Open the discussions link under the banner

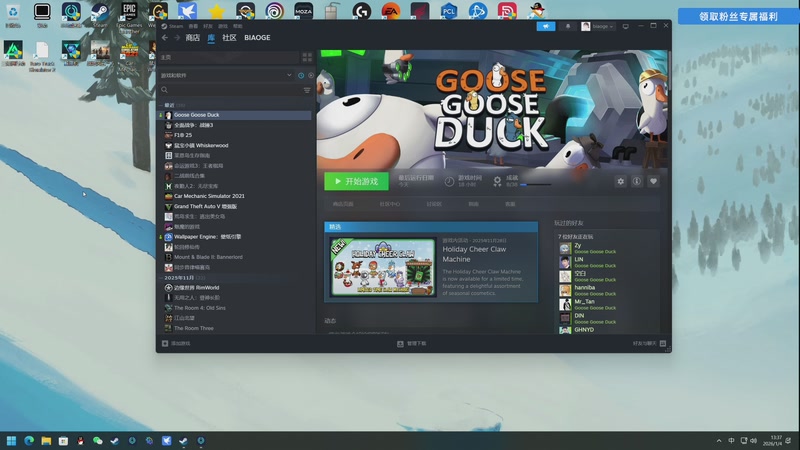[434, 204]
